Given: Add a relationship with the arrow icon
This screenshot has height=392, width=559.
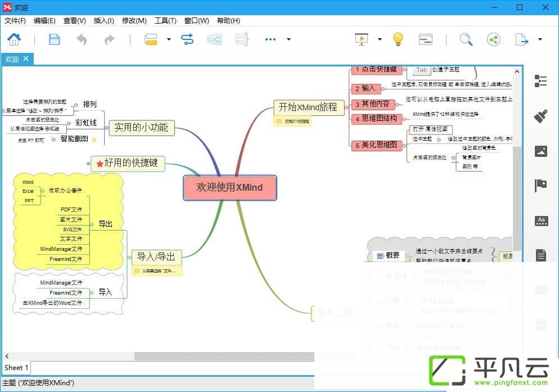Looking at the screenshot, I should click(187, 39).
